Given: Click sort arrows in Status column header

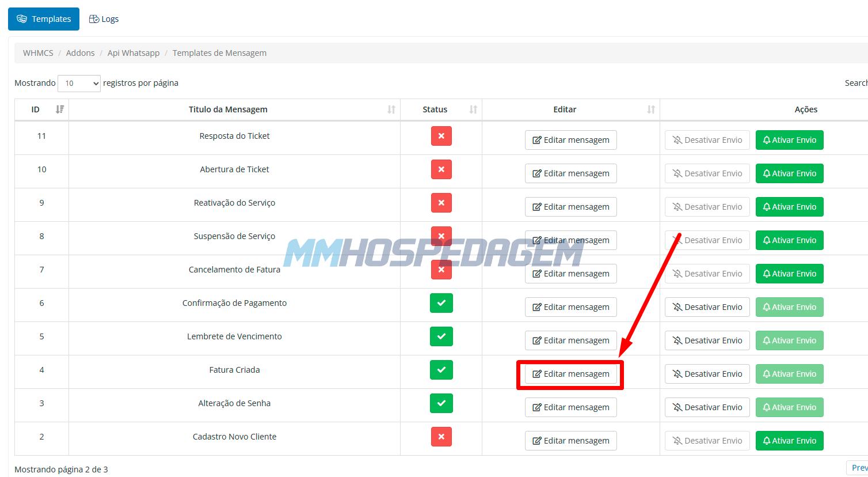Looking at the screenshot, I should click(473, 109).
